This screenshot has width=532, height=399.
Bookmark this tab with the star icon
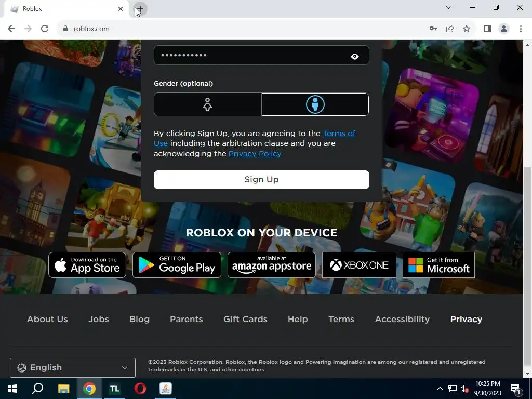pyautogui.click(x=467, y=29)
